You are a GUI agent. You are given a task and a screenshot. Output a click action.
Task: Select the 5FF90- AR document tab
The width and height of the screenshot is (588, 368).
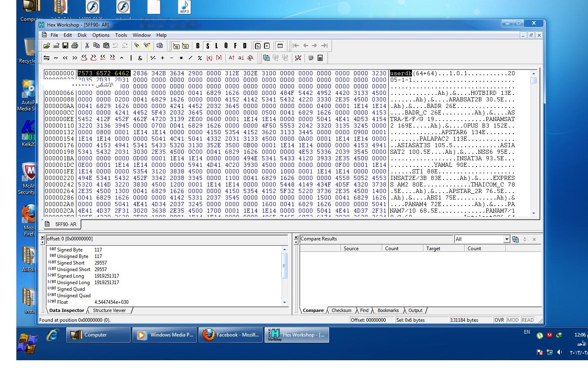pos(62,224)
